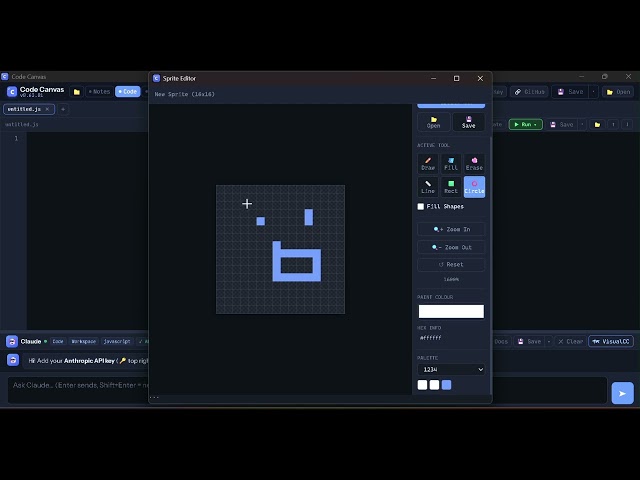Click the Zoom In button
The height and width of the screenshot is (480, 640).
451,229
